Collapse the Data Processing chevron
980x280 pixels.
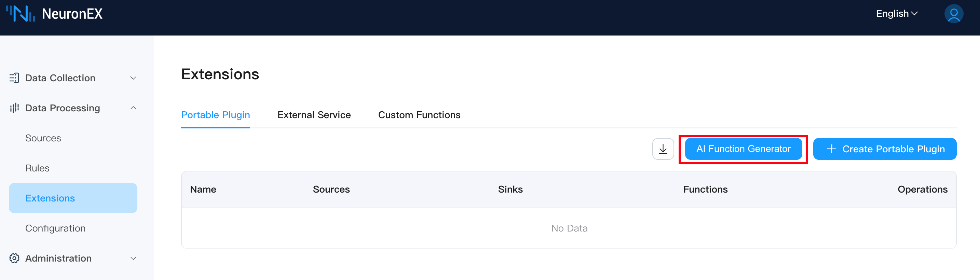[x=133, y=108]
